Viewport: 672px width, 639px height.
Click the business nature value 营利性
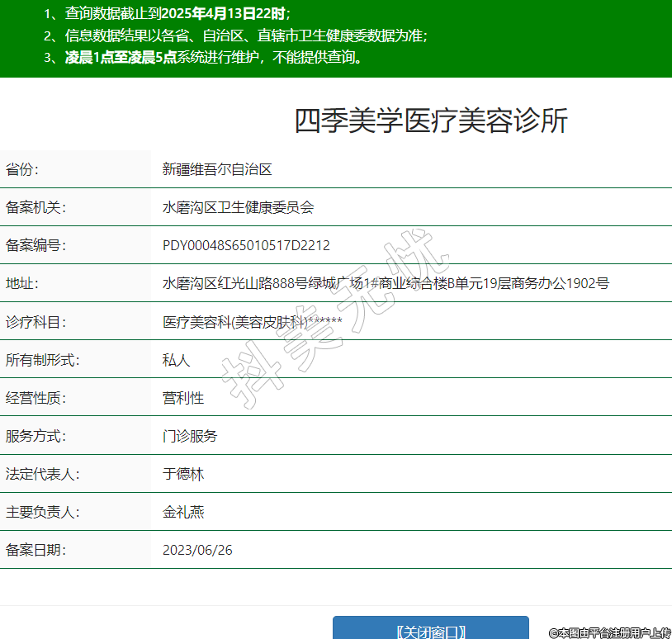coord(182,398)
